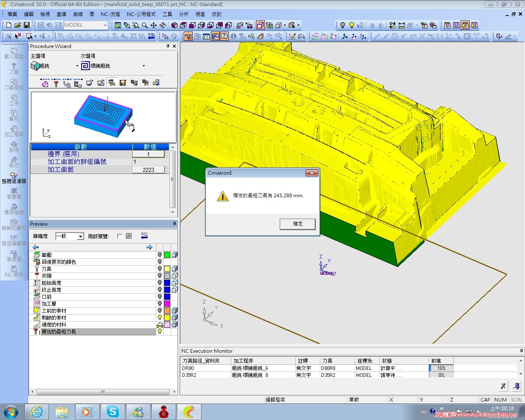Click the sketcher pencil icon
The width and height of the screenshot is (525, 420).
click(x=292, y=36)
